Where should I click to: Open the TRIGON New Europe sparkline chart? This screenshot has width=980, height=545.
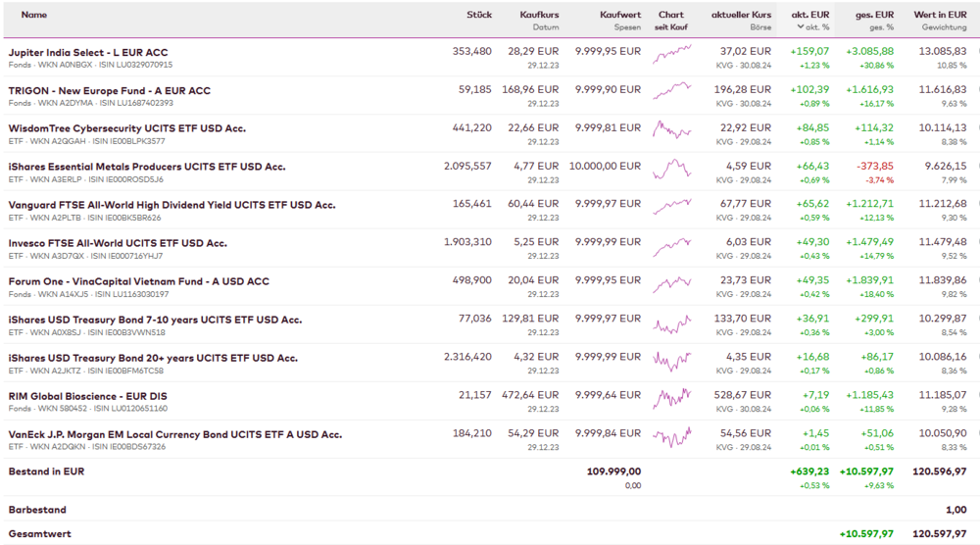[671, 93]
